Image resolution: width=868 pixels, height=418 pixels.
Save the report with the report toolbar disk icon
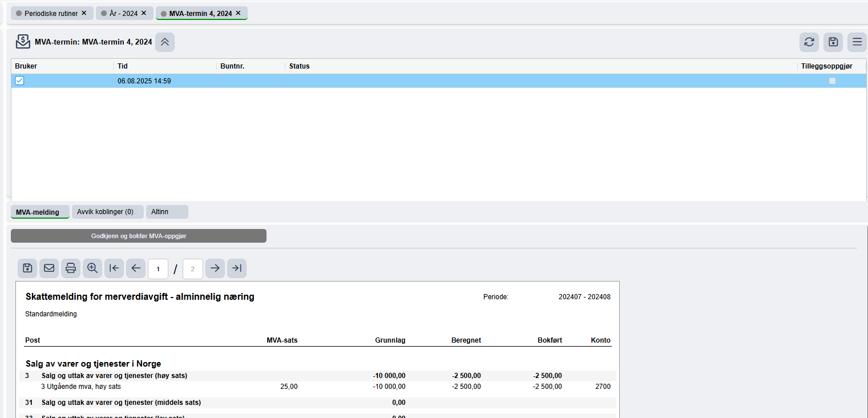(27, 268)
